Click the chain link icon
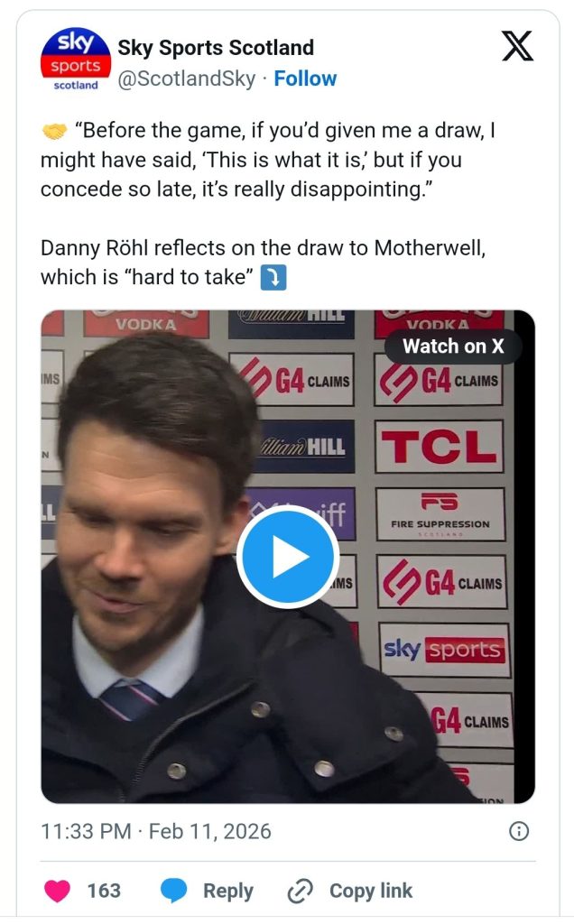574x924 pixels. (300, 892)
